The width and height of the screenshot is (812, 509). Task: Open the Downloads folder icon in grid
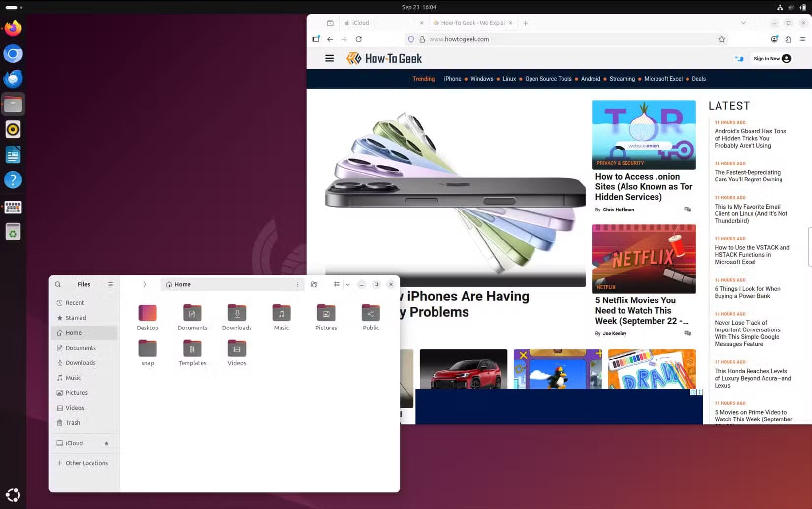pos(237,317)
